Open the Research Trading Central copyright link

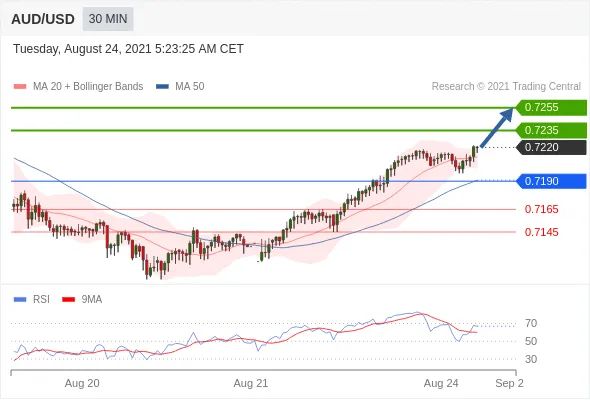point(506,87)
